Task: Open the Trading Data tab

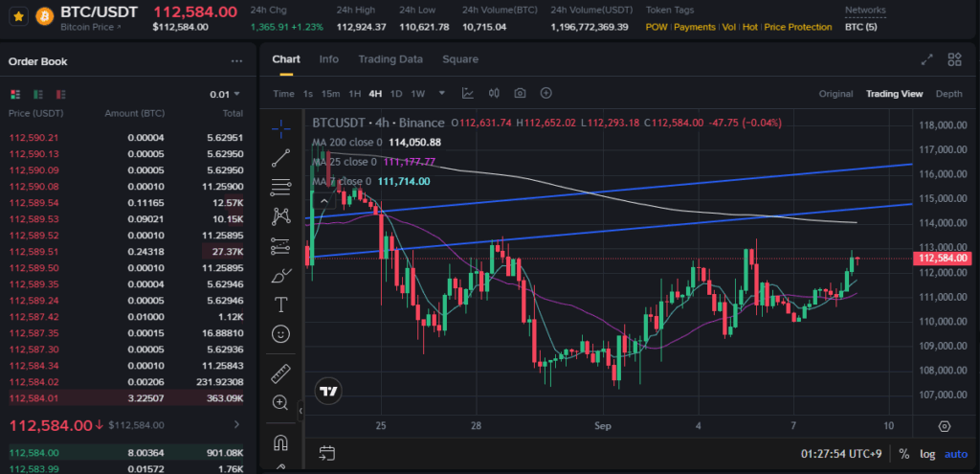Action: [x=390, y=59]
